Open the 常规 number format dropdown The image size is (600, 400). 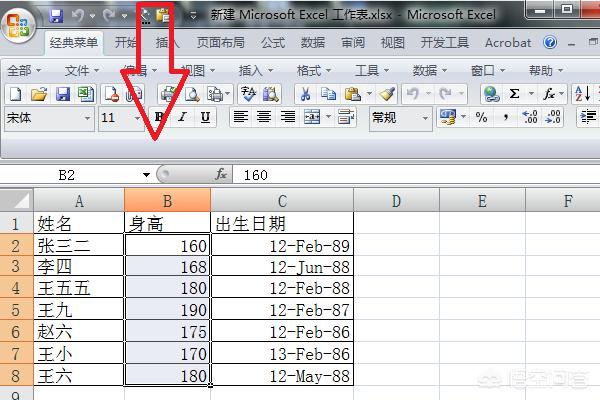pyautogui.click(x=425, y=118)
